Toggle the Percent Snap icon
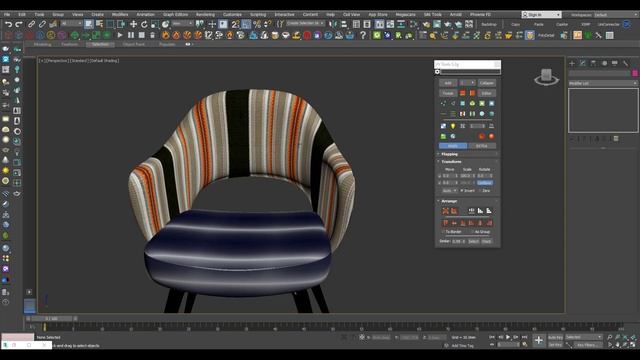 pos(257,24)
